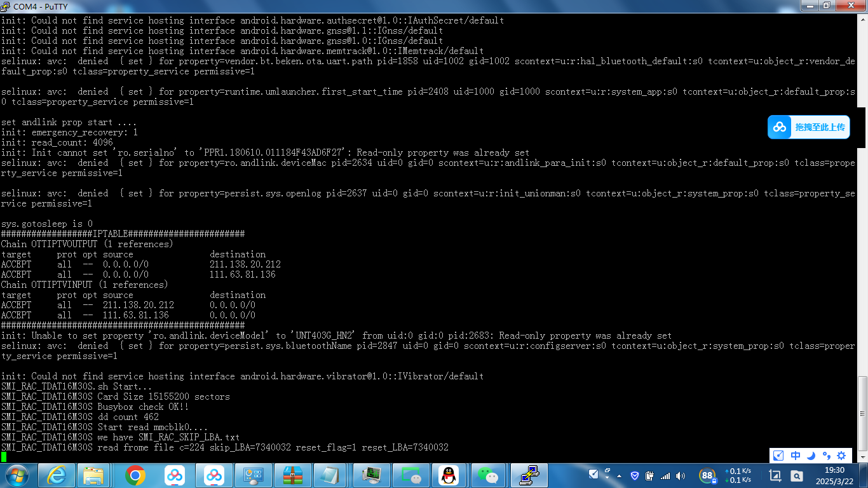The width and height of the screenshot is (868, 488).
Task: Click the 'skip_LBA=7340032' line
Action: (x=224, y=447)
